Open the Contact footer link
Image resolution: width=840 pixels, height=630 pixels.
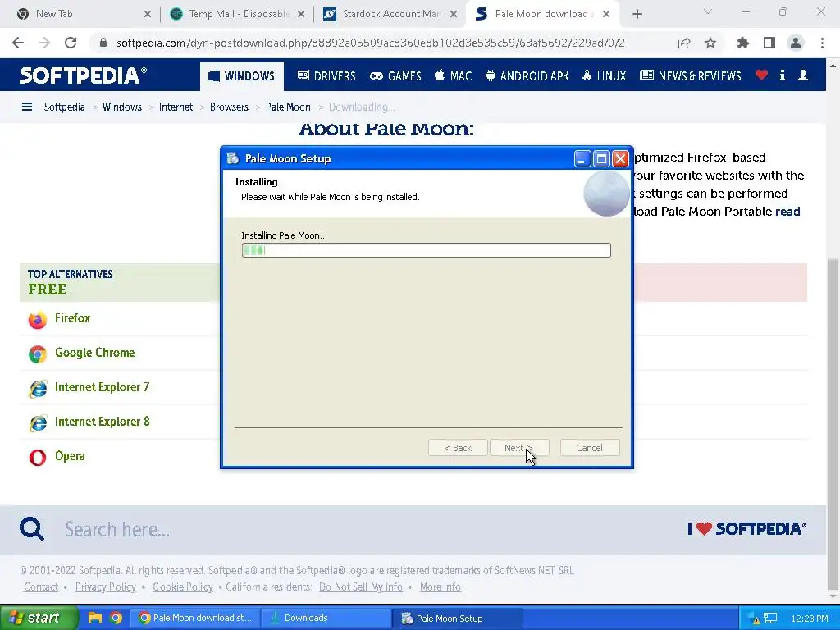[x=41, y=587]
